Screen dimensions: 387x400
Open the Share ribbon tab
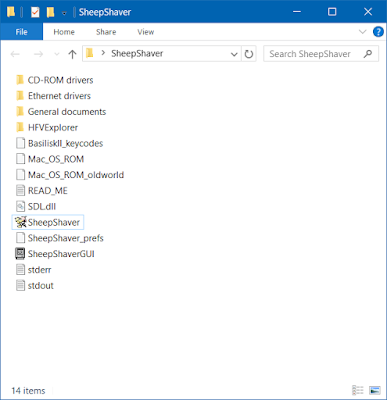click(106, 32)
